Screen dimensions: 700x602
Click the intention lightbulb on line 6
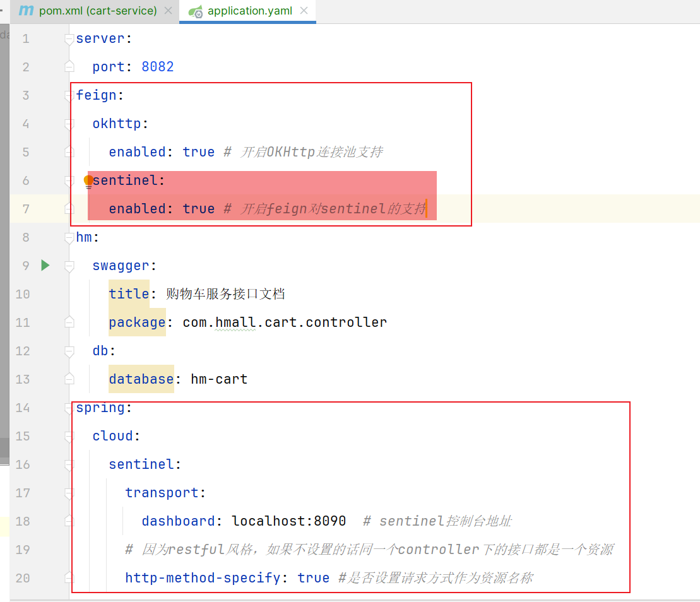tap(88, 181)
